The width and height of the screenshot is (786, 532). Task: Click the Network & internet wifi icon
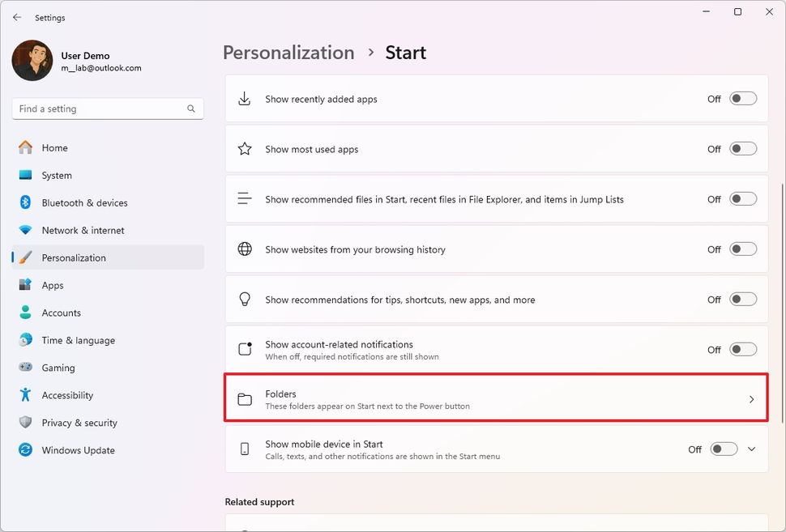[26, 230]
